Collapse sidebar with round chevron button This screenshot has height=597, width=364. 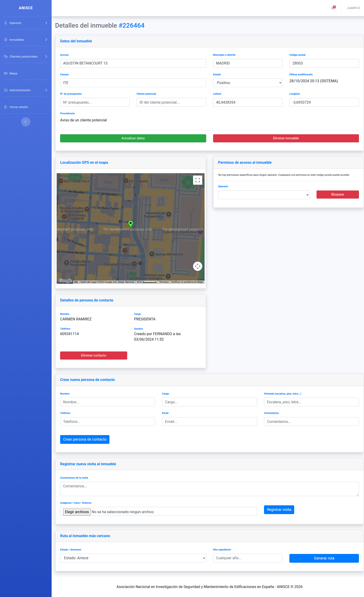point(26,122)
